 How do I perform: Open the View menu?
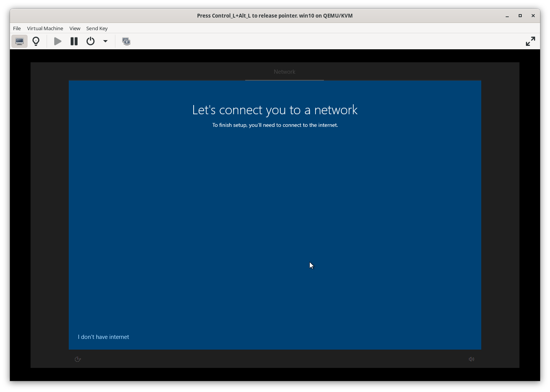(x=75, y=28)
